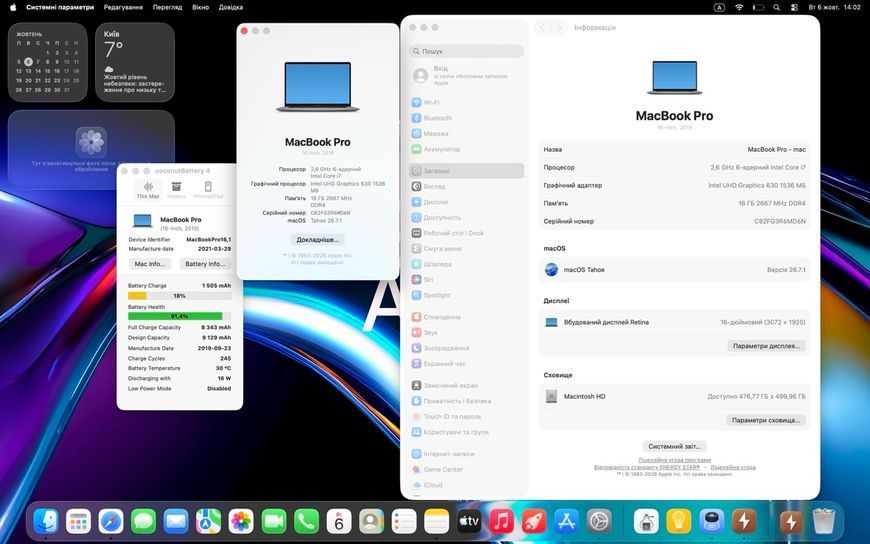Image resolution: width=870 pixels, height=544 pixels.
Task: Select Звук in settings sidebar
Action: [x=466, y=333]
